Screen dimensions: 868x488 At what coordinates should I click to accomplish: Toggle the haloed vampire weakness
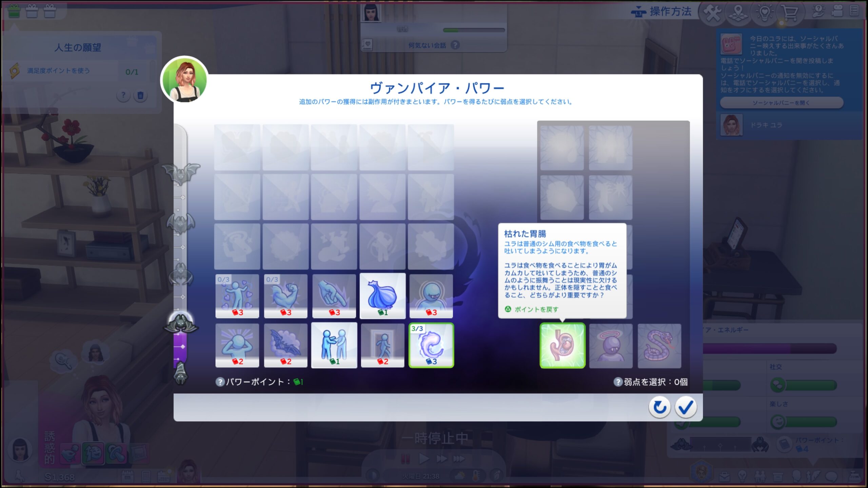pos(611,346)
